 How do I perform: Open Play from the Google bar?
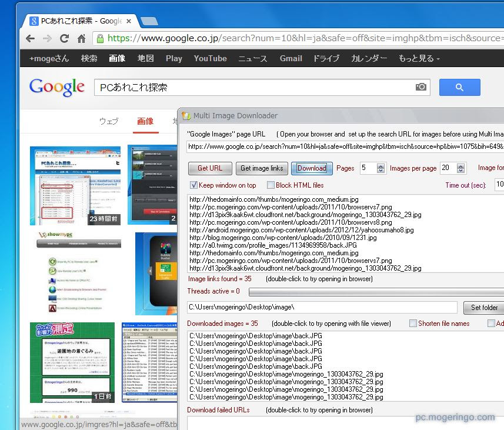point(174,58)
